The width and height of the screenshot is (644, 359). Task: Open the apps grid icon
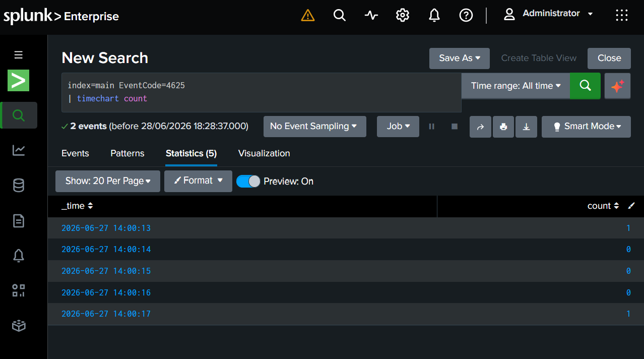pyautogui.click(x=622, y=16)
